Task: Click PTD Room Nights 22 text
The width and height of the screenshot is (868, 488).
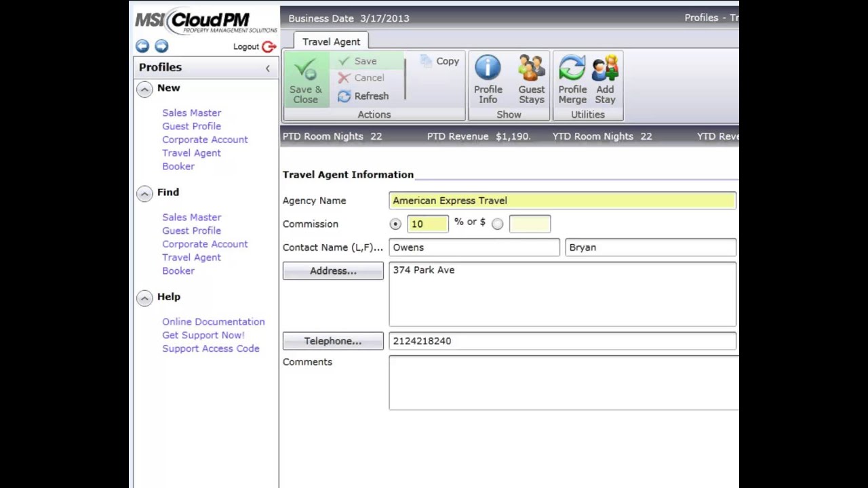Action: pos(332,136)
